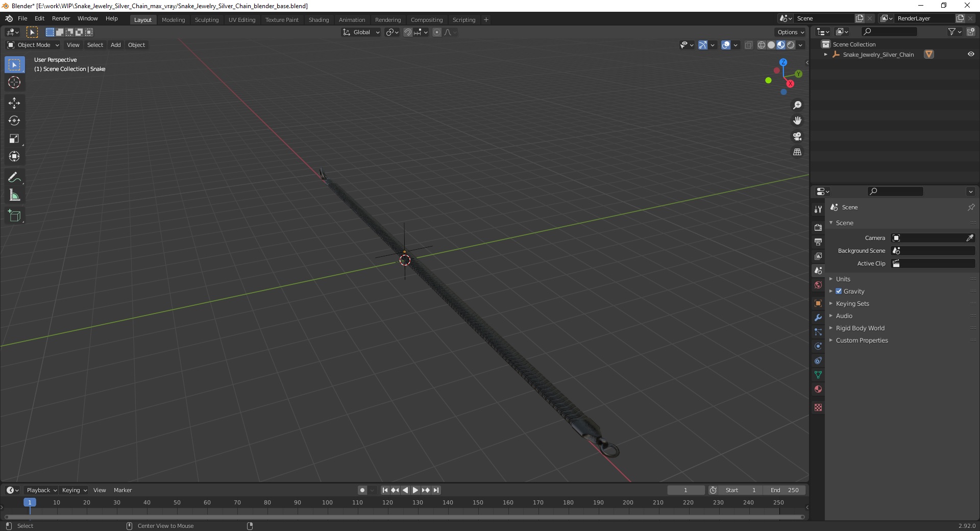This screenshot has height=531, width=980.
Task: Open the Object Mode dropdown
Action: 33,45
